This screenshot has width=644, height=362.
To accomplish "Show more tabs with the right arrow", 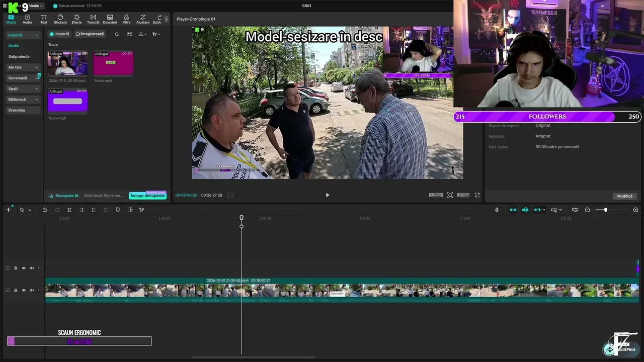I will (x=167, y=19).
